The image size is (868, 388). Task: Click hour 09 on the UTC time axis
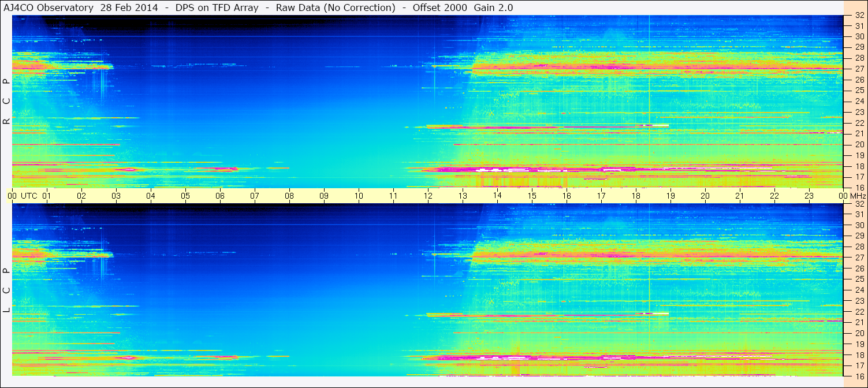click(x=324, y=196)
